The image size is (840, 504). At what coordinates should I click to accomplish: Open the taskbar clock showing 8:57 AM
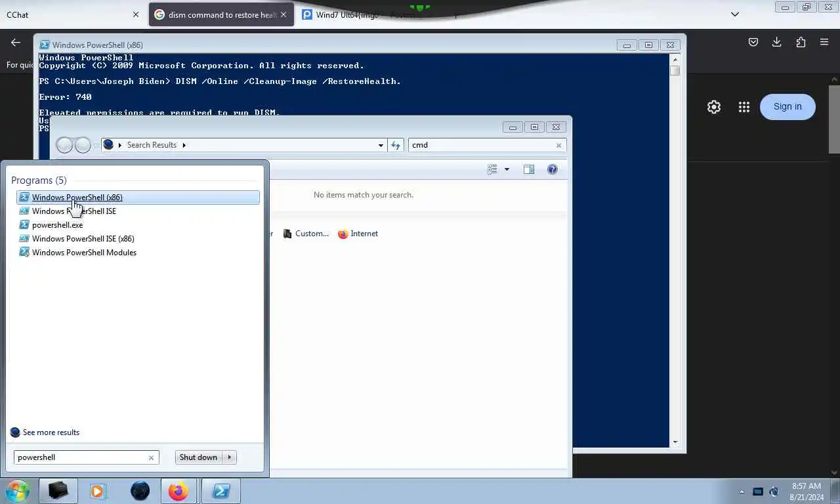click(807, 492)
